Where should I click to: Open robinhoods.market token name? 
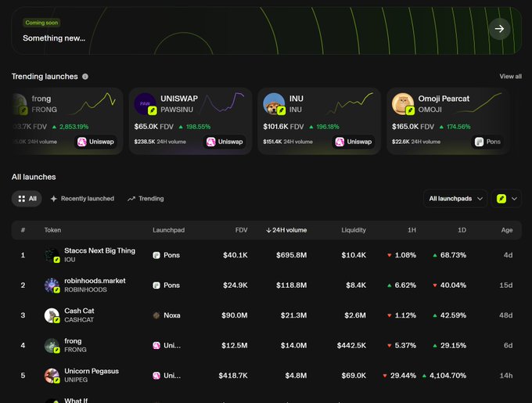95,281
